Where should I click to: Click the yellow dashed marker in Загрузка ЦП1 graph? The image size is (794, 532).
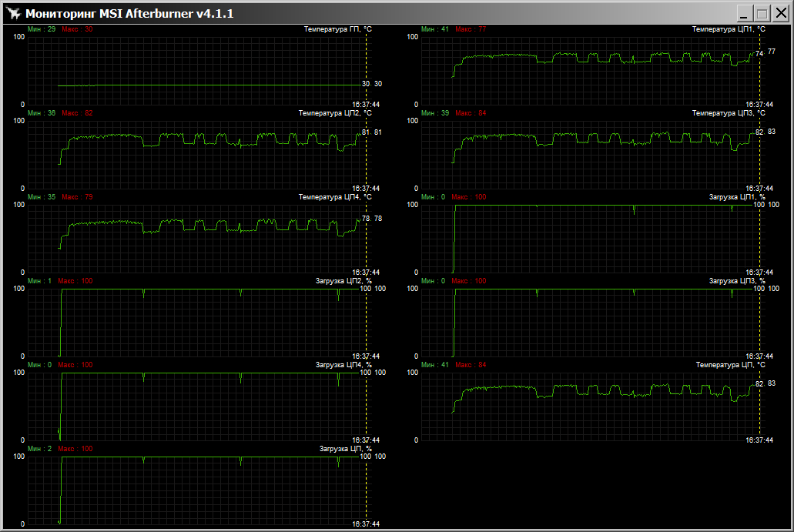click(x=760, y=239)
